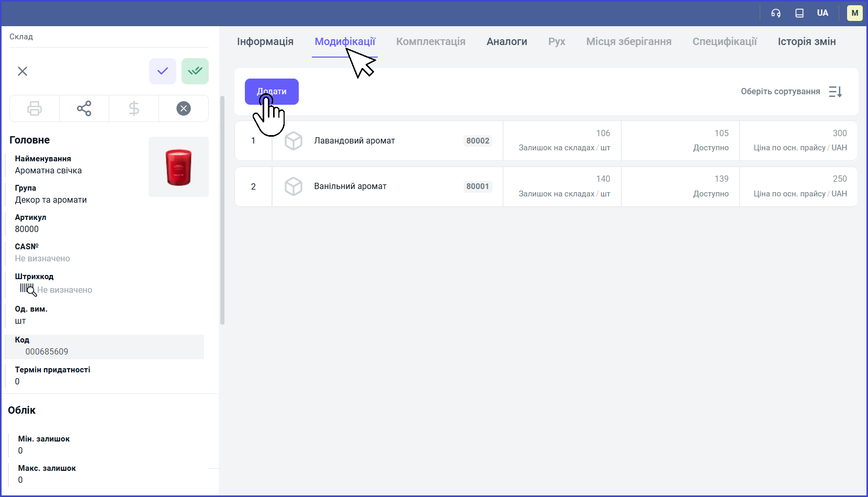Edit the Термін придатності value
The width and height of the screenshot is (868, 497).
point(17,381)
